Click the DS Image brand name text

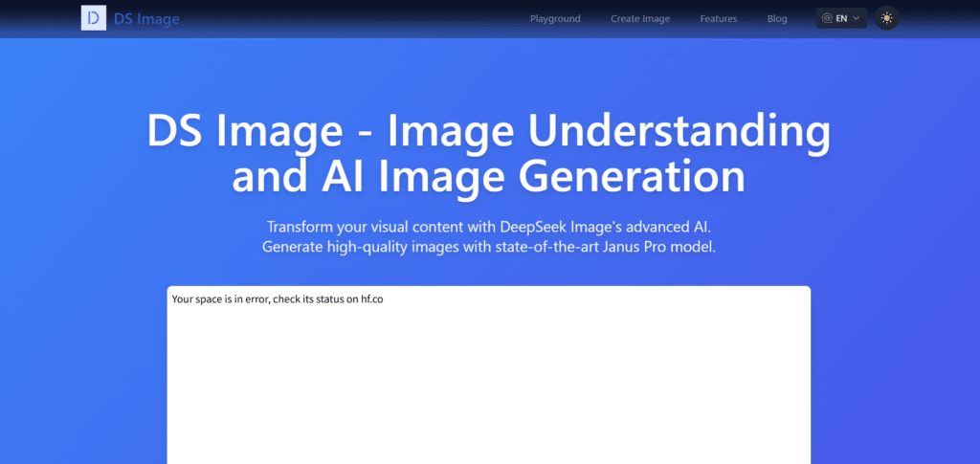click(146, 18)
